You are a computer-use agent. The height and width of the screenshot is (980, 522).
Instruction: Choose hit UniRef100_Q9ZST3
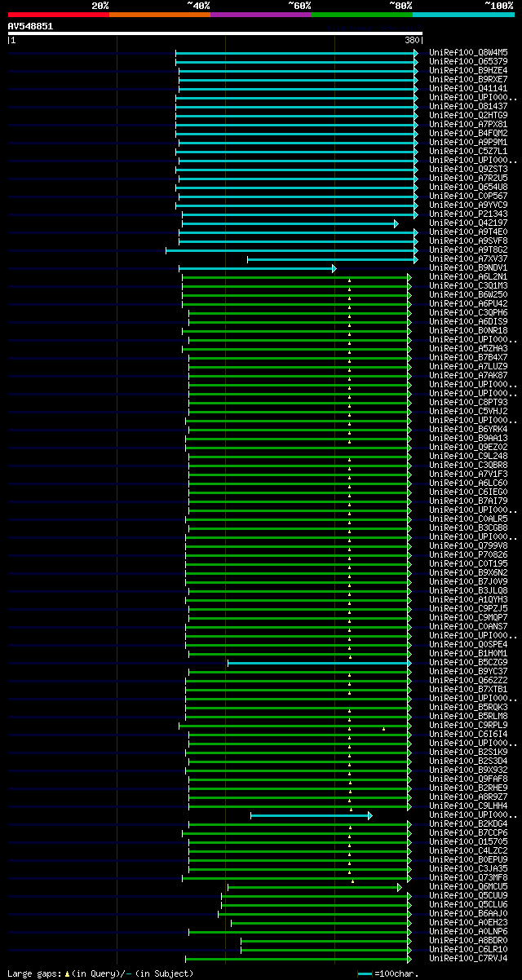pyautogui.click(x=469, y=169)
